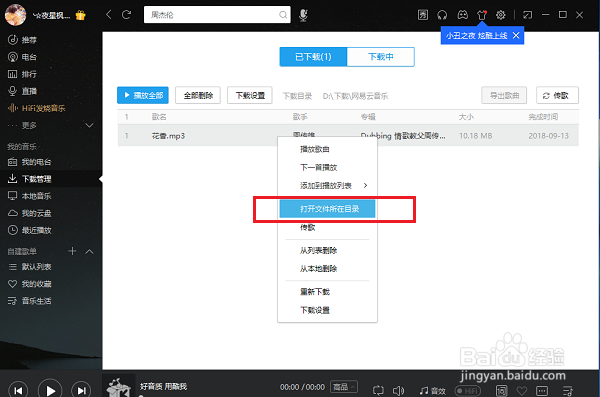Switch to 已下载(1) tab
The image size is (600, 397).
(313, 57)
